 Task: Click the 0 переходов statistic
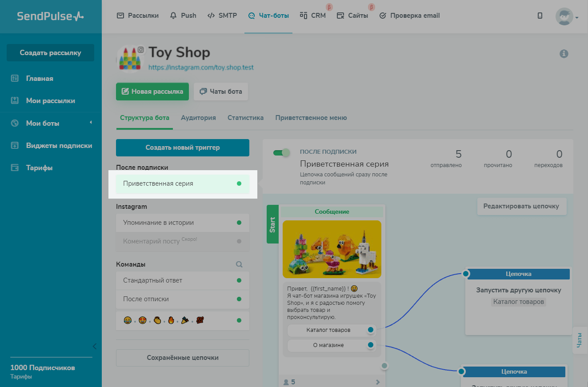(x=548, y=159)
